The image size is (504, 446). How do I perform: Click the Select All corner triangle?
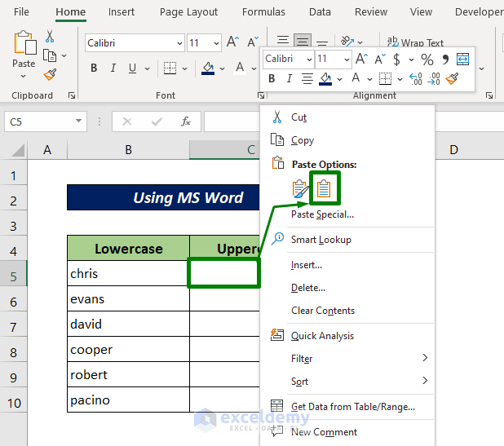point(16,150)
